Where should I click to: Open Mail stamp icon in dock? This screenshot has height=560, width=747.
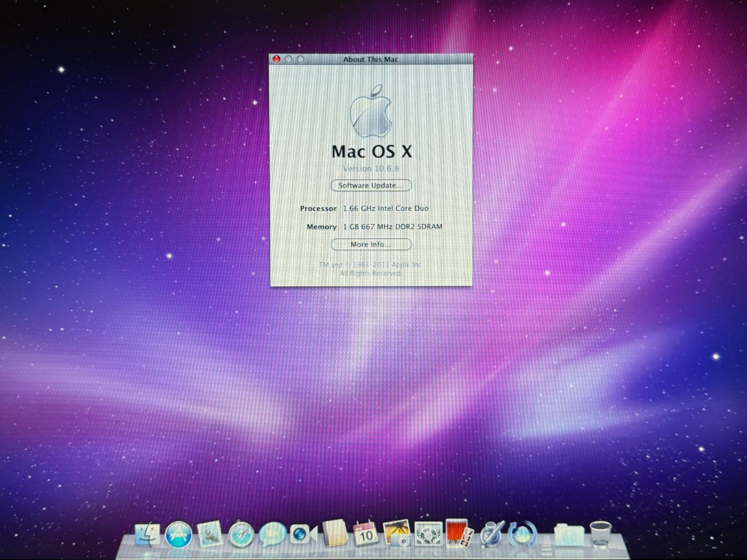[210, 534]
